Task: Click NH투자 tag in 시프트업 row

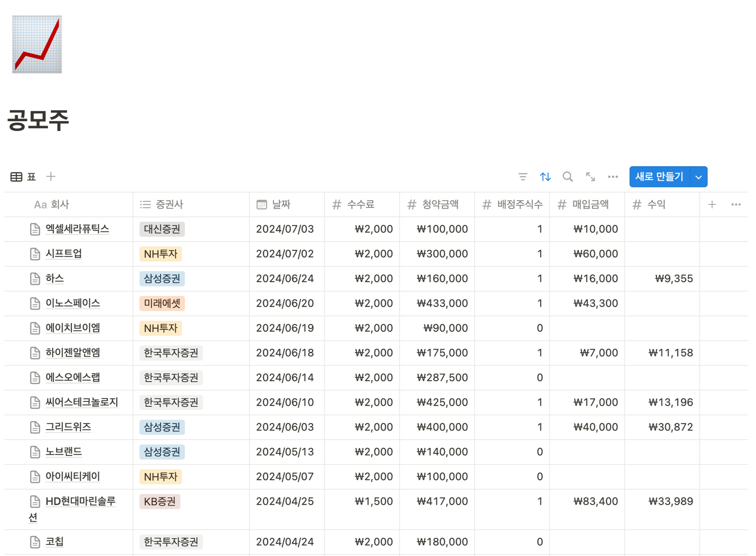Action: click(160, 254)
